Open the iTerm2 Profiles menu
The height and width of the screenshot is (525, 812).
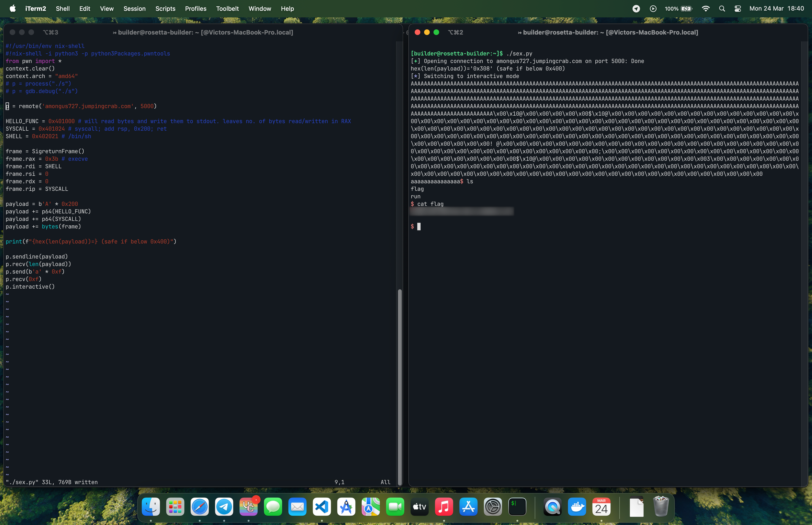[195, 8]
